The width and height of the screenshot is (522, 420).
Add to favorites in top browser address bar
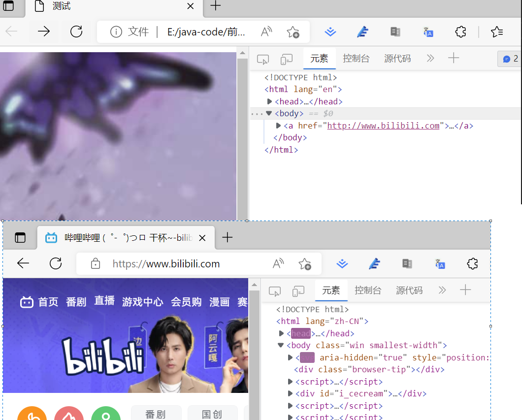[293, 32]
